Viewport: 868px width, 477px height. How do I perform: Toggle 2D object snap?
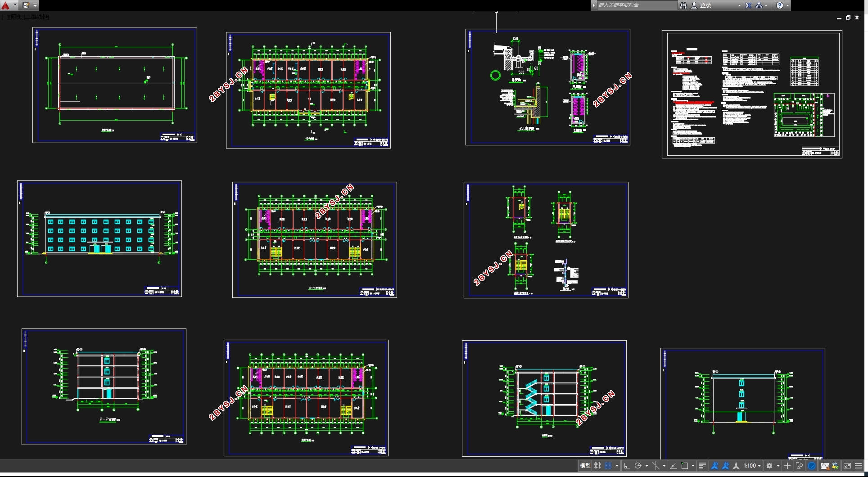[685, 466]
